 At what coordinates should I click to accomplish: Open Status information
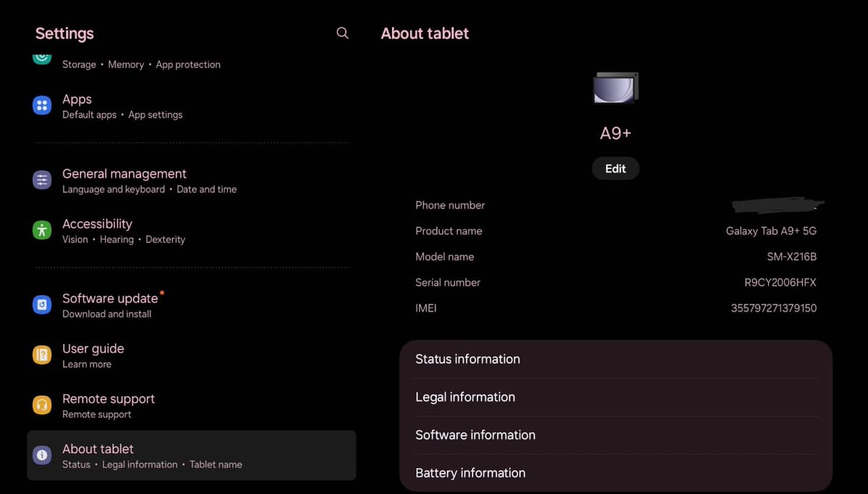pyautogui.click(x=616, y=359)
